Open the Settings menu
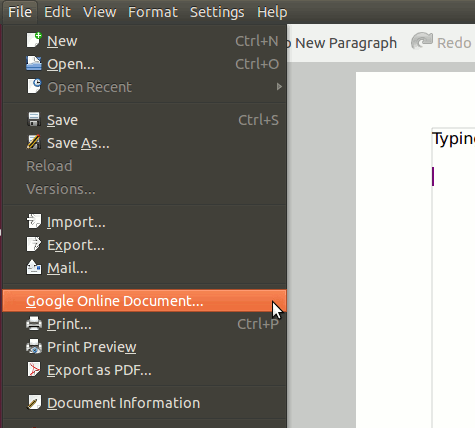 217,12
